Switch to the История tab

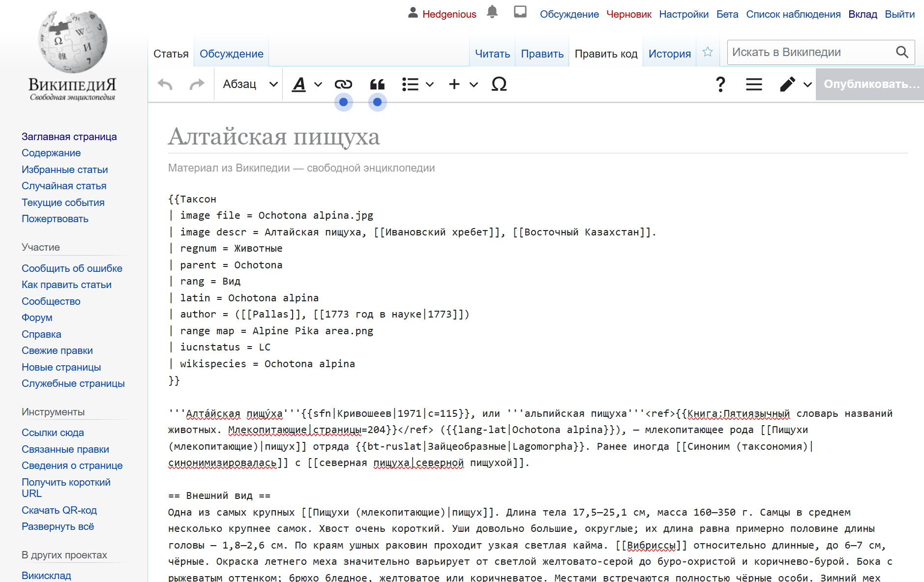pos(669,54)
